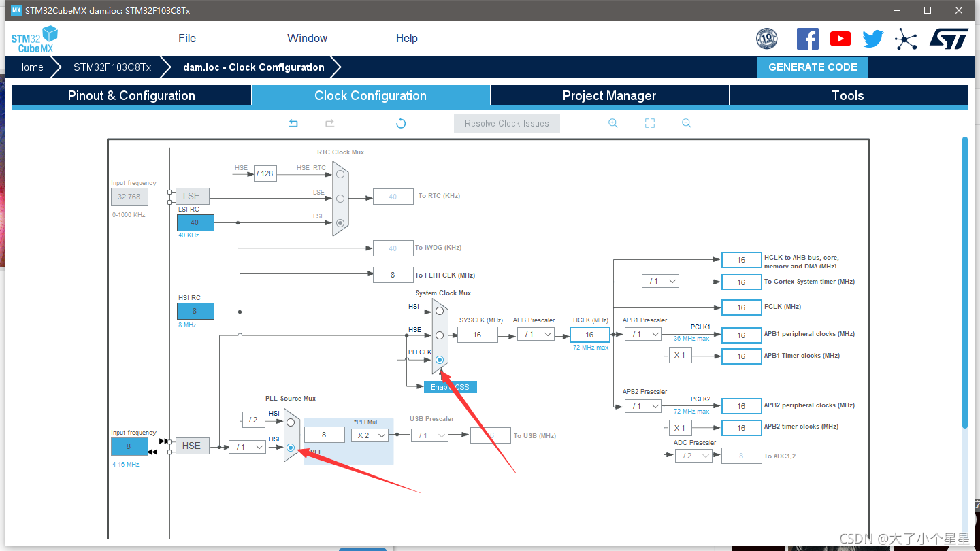Click the LSE input frequency 32.768 field
This screenshot has width=980, height=551.
pos(129,197)
